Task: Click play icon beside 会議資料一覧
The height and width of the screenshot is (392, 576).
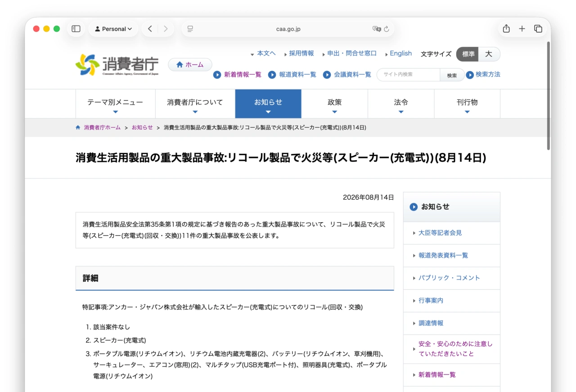Action: (327, 75)
